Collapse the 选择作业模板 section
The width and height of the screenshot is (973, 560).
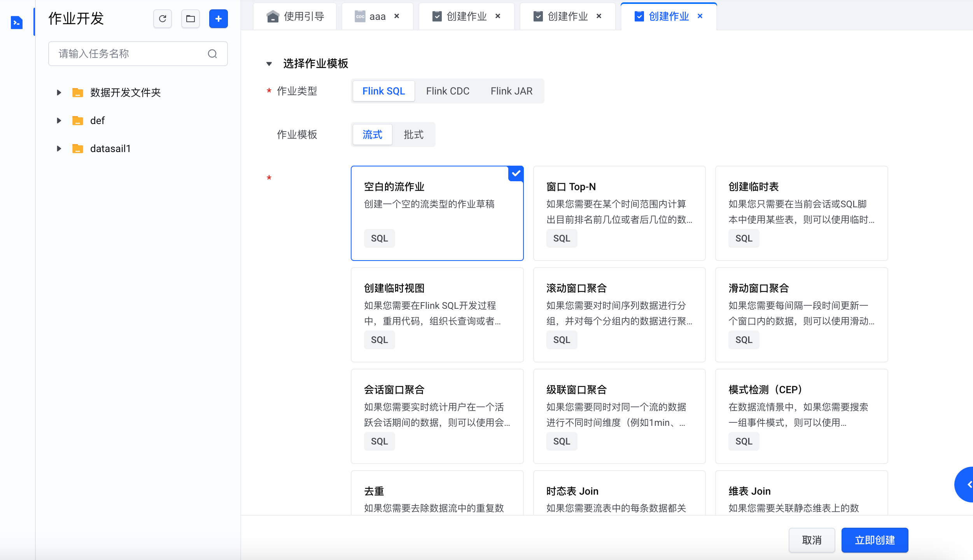(269, 64)
